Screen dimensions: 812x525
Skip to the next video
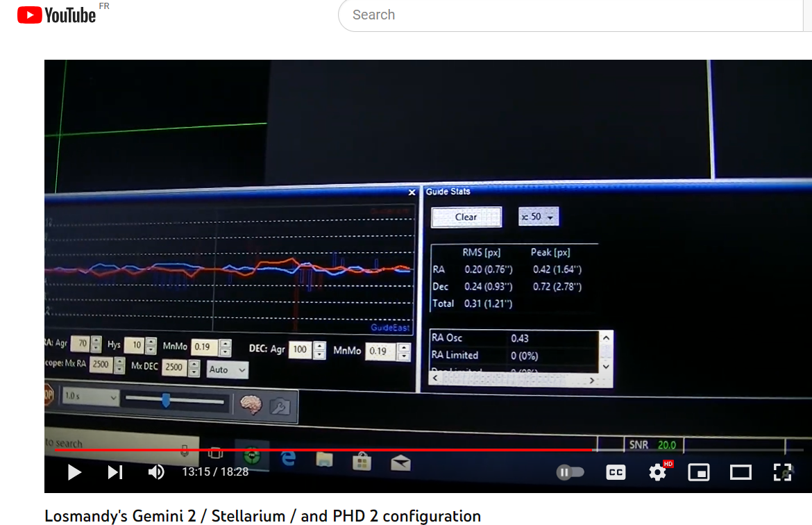[115, 472]
